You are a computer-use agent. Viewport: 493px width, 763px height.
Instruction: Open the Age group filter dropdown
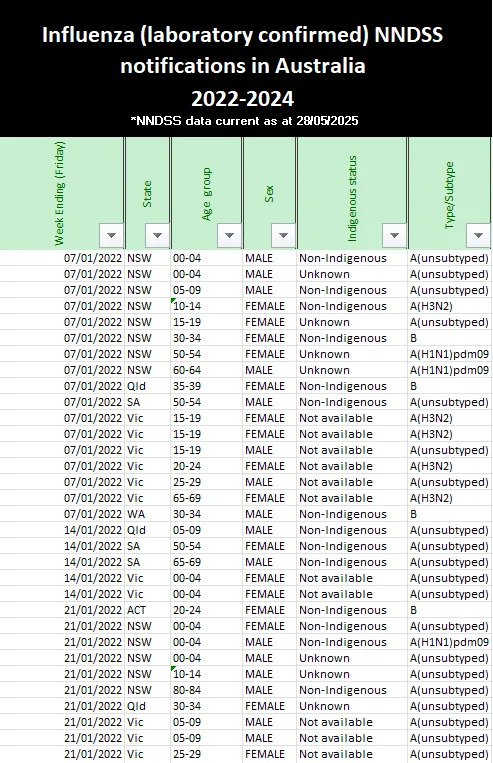point(229,236)
